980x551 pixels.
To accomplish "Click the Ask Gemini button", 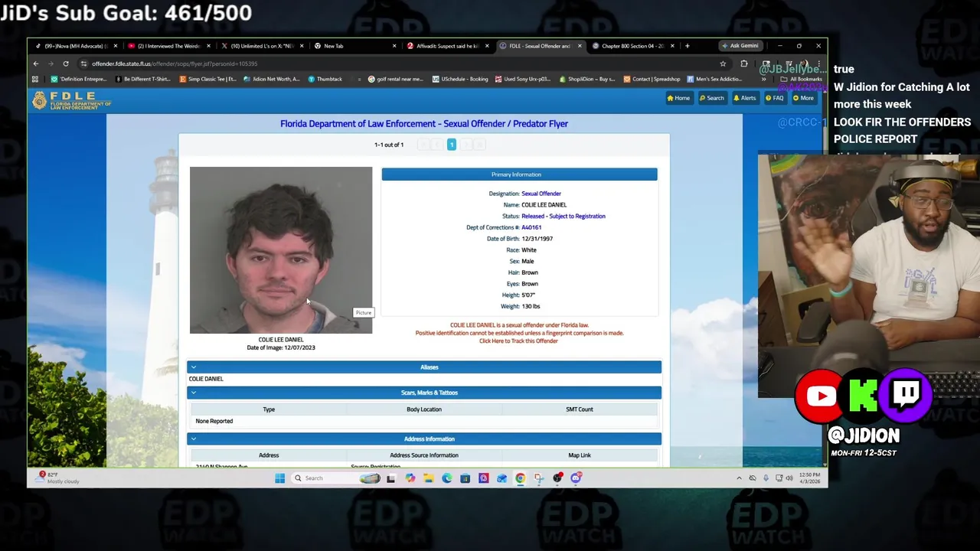I will [x=740, y=46].
